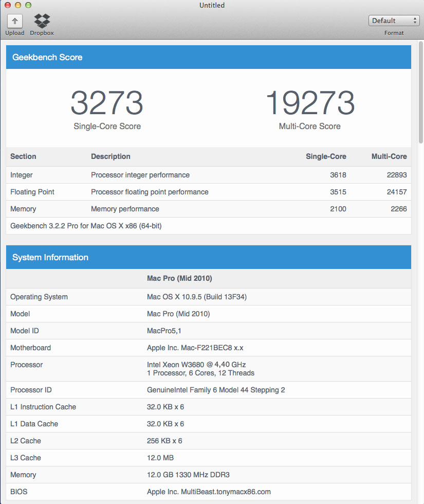Screen dimensions: 424x504
Task: Select the single-core score 3273
Action: (107, 102)
